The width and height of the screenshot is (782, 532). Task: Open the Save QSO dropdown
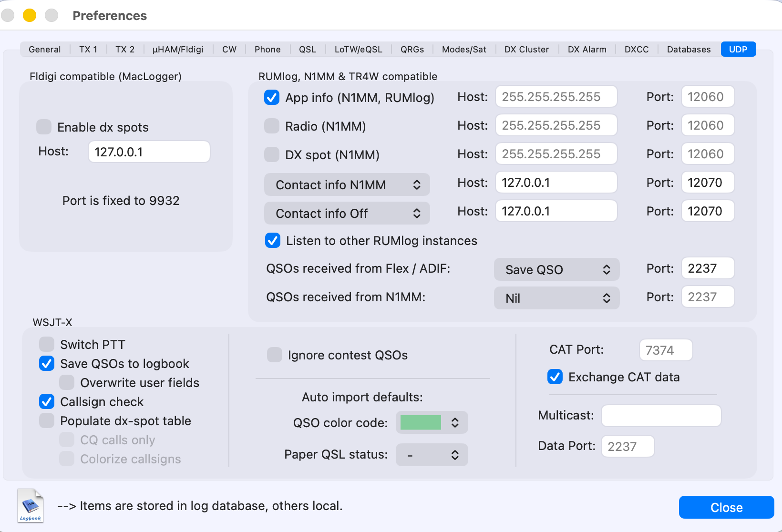point(556,270)
